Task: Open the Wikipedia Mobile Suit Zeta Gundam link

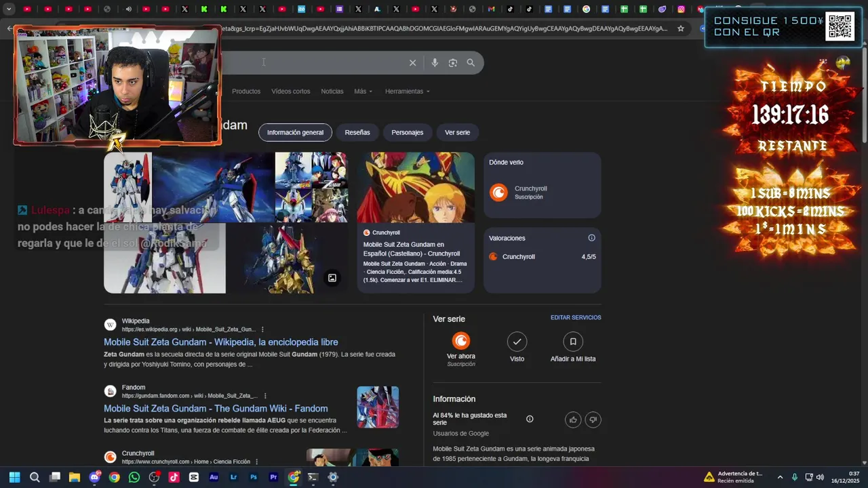Action: pyautogui.click(x=221, y=342)
